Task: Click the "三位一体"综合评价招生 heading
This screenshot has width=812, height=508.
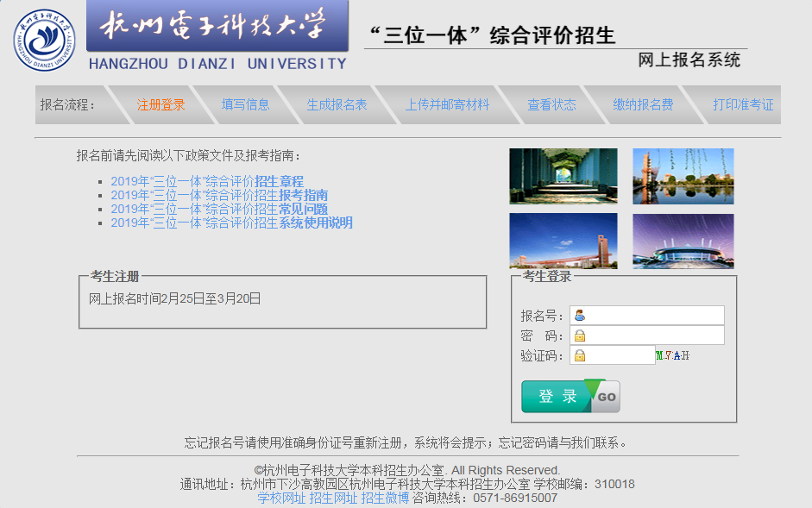Action: (x=493, y=35)
